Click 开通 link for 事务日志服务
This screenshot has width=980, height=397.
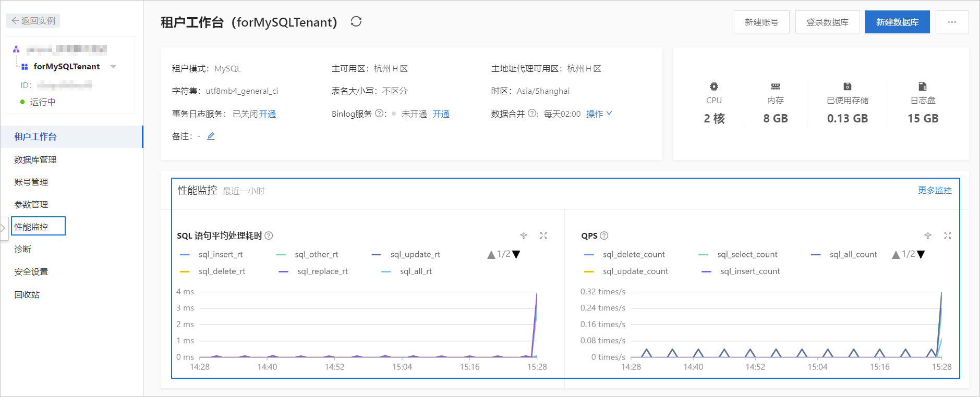coord(268,114)
